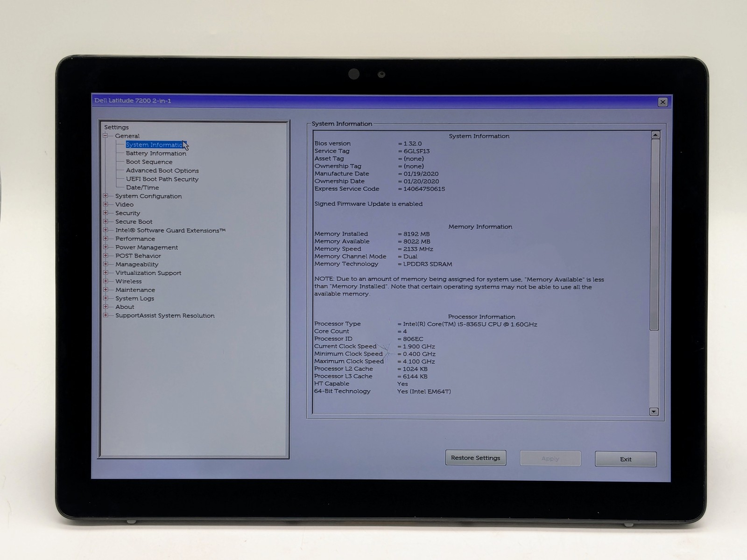Image resolution: width=747 pixels, height=560 pixels.
Task: Open Advanced Boot Options
Action: [162, 170]
